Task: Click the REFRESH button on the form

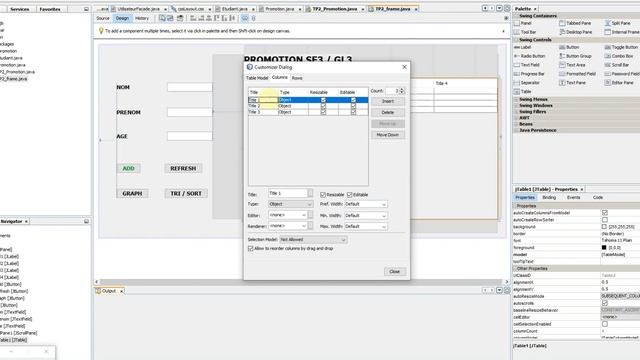Action: [183, 168]
